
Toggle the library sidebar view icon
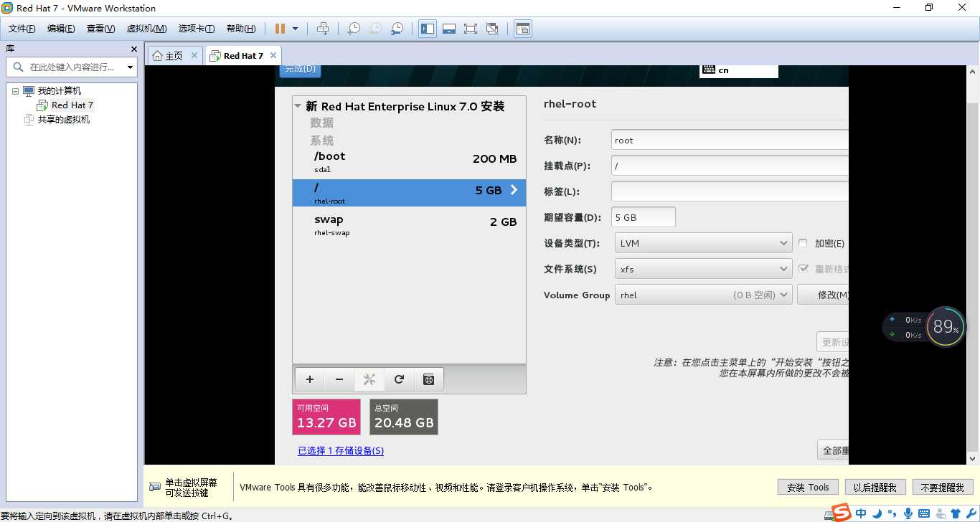click(x=428, y=29)
